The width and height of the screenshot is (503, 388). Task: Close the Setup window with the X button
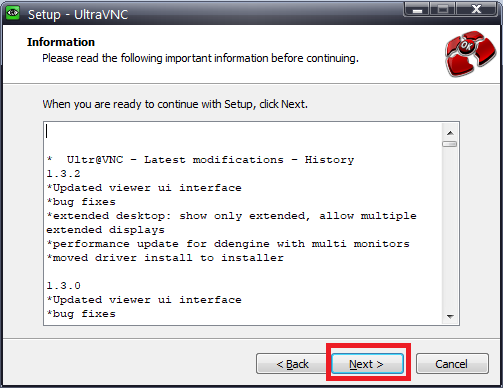[476, 9]
